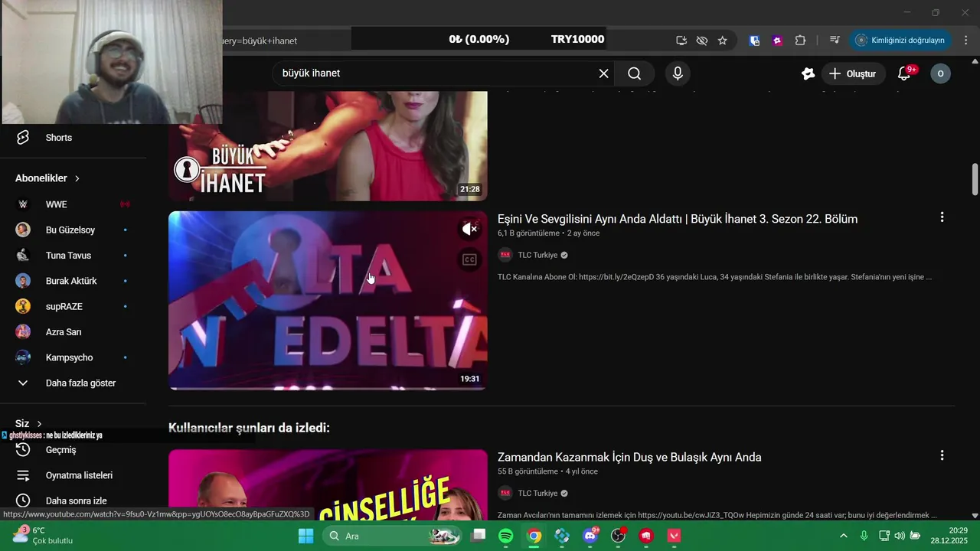Start voice search with the microphone icon
The image size is (980, 551).
[678, 73]
